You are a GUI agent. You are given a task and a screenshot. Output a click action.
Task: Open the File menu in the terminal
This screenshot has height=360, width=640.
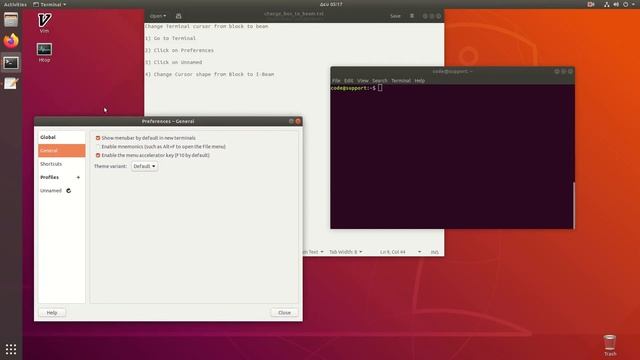pyautogui.click(x=336, y=81)
